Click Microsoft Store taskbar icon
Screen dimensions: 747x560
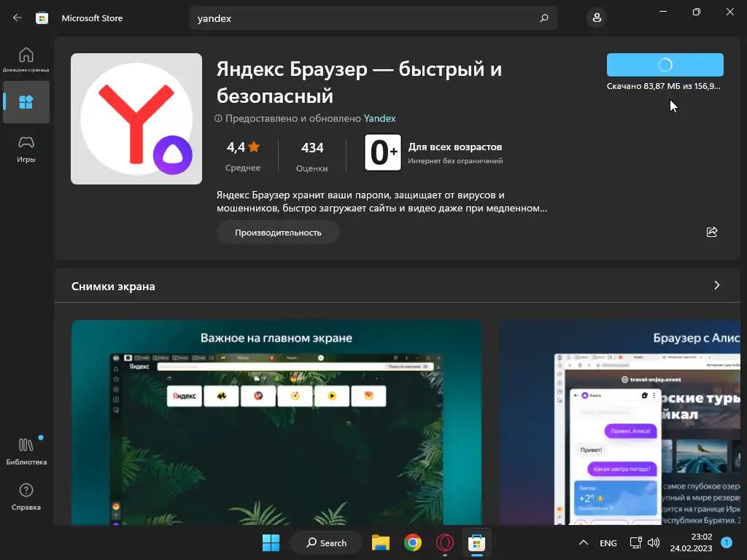476,542
